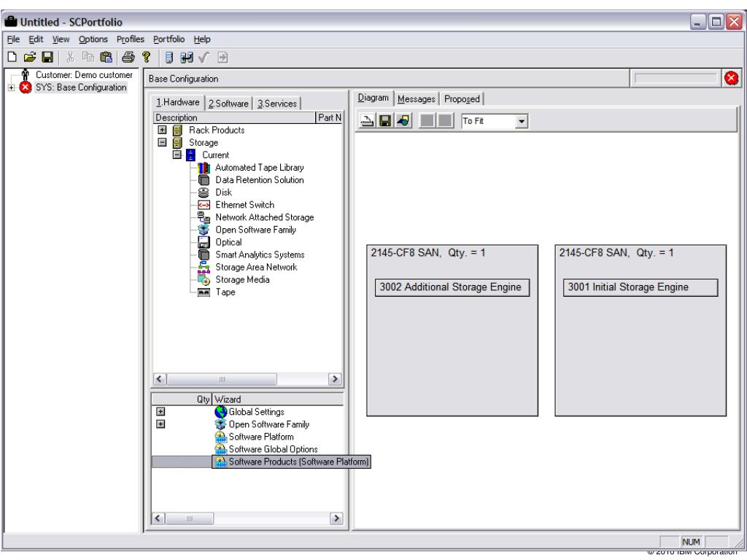Select the Storage Media item
Viewport: 747px width, 560px height.
click(242, 279)
